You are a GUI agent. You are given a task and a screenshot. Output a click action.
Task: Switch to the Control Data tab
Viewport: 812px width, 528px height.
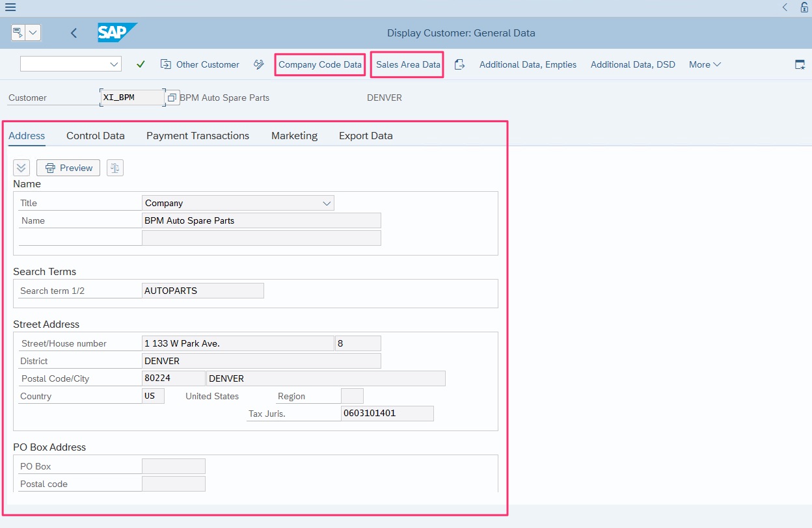click(x=96, y=135)
